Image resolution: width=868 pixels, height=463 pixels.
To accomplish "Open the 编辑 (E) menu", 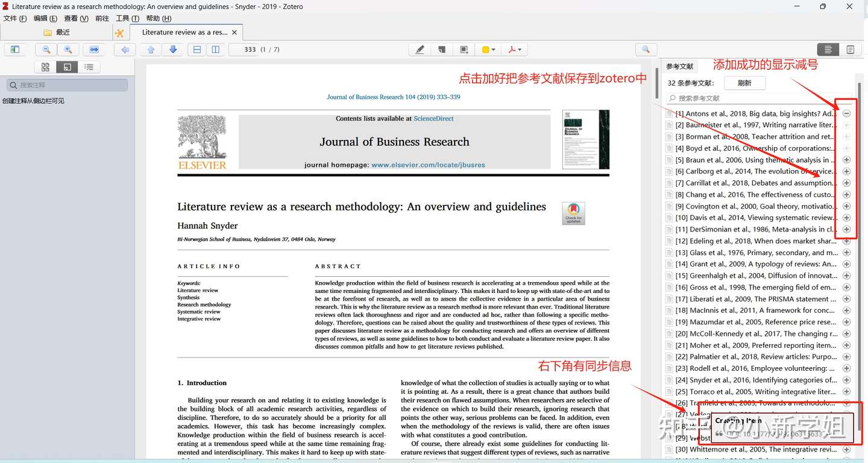I will click(x=45, y=19).
